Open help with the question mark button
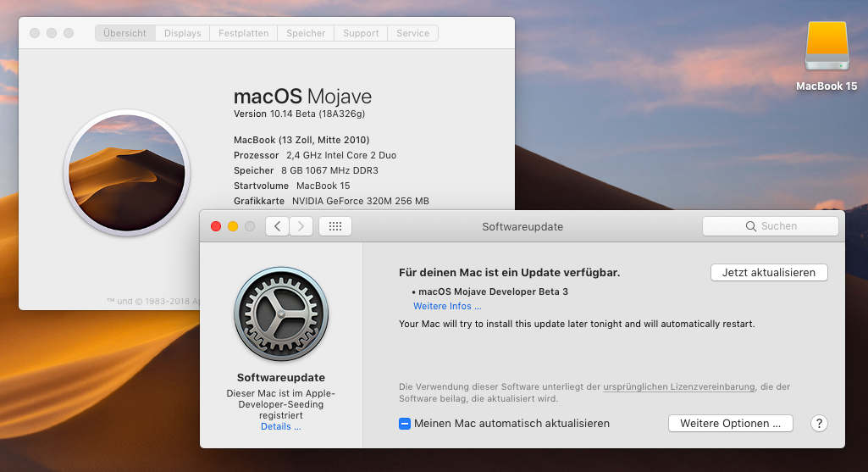This screenshot has width=868, height=472. click(819, 423)
